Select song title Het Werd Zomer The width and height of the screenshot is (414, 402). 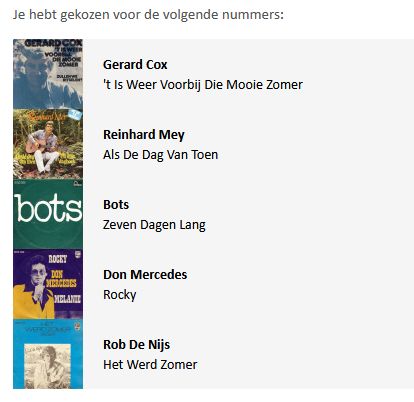pyautogui.click(x=150, y=365)
